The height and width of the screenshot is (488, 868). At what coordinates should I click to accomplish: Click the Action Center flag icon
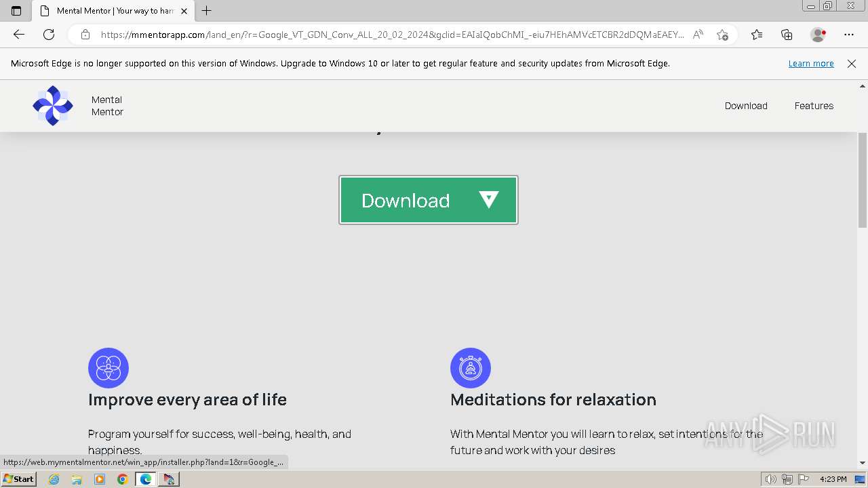coord(804,479)
